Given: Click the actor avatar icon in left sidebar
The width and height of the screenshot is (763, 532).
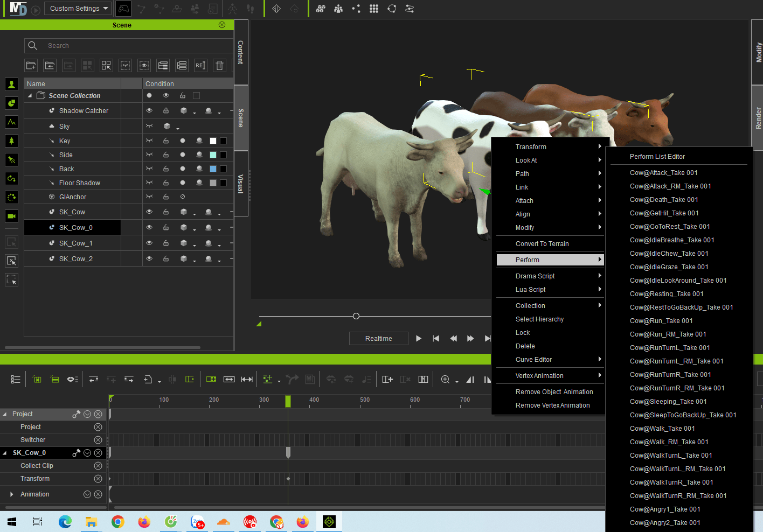Looking at the screenshot, I should click(11, 85).
